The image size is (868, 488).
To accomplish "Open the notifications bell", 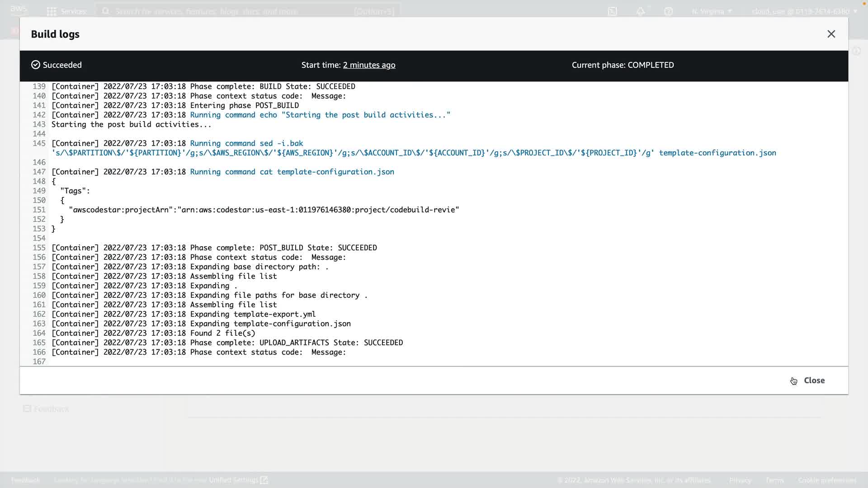I will [641, 11].
